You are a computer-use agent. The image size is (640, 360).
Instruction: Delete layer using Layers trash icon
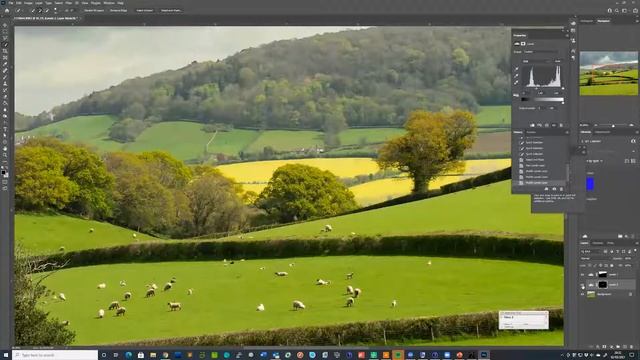click(x=632, y=347)
